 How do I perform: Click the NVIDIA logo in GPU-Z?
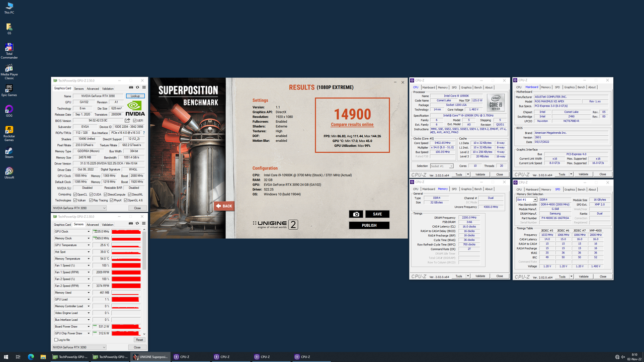136,108
